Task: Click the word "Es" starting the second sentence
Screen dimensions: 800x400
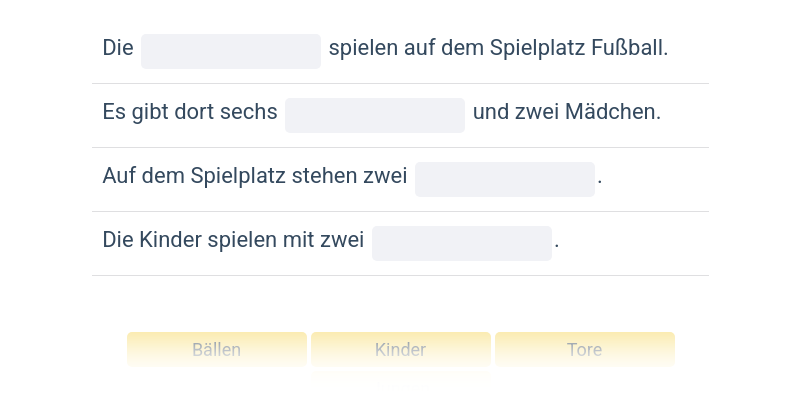Action: coord(113,112)
